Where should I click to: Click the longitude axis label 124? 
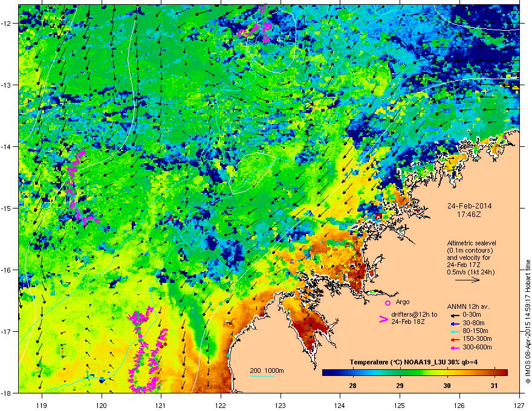340,405
